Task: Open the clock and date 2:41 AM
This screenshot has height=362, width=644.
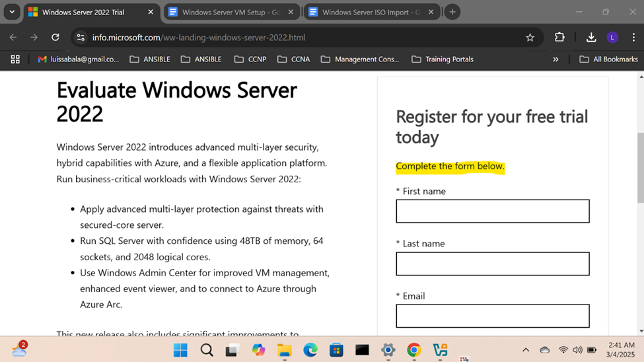Action: coord(621,349)
